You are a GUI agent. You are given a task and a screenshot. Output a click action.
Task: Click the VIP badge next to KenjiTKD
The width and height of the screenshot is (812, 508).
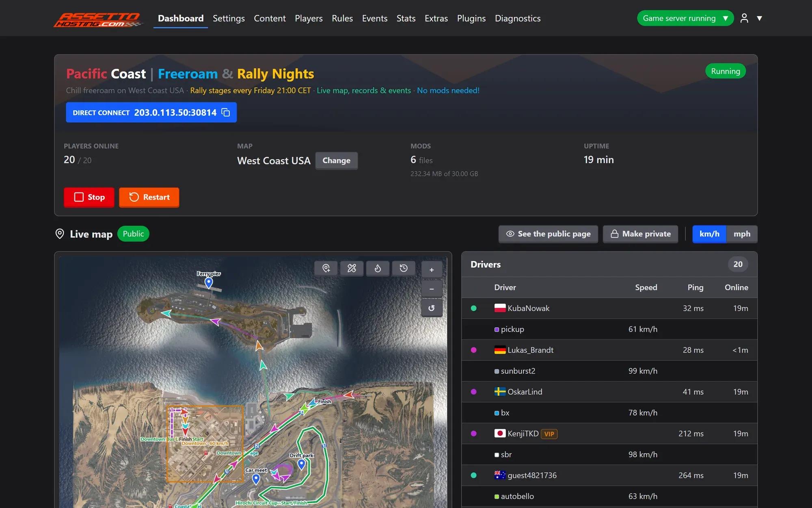coord(549,434)
